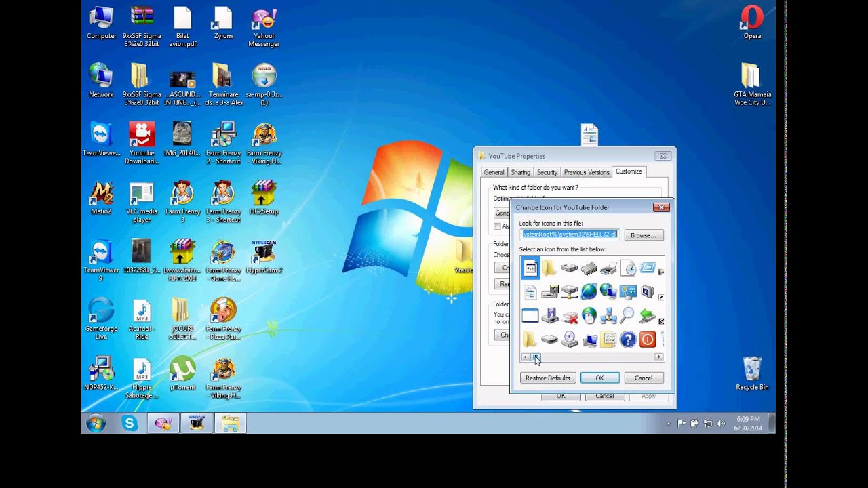Close the Change Icon dialog window

click(660, 207)
